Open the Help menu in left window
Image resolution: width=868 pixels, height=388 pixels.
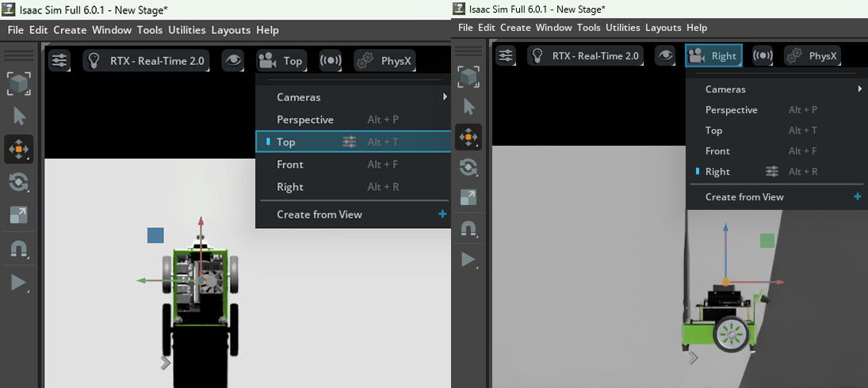(x=267, y=30)
